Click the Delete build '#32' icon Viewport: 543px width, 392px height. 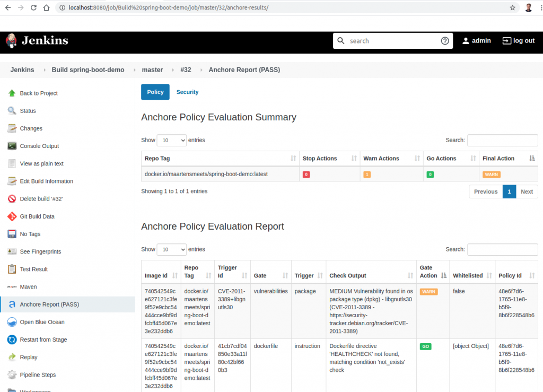pyautogui.click(x=12, y=199)
